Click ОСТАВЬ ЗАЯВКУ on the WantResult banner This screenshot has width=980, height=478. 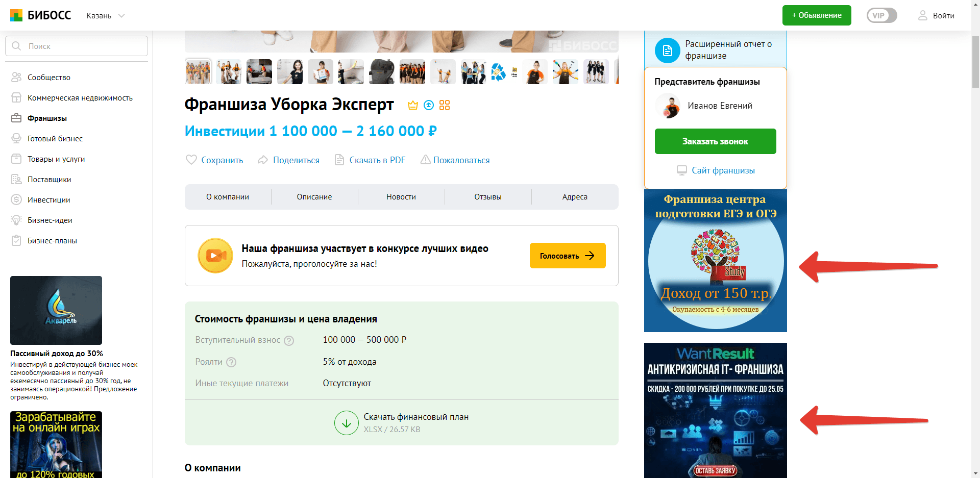[716, 470]
